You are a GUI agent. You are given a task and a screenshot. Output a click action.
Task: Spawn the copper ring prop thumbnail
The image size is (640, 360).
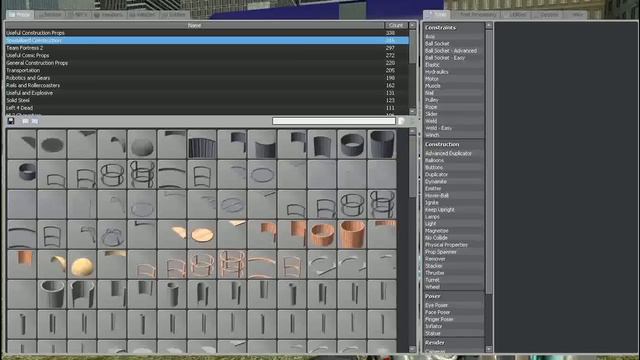coord(322,234)
